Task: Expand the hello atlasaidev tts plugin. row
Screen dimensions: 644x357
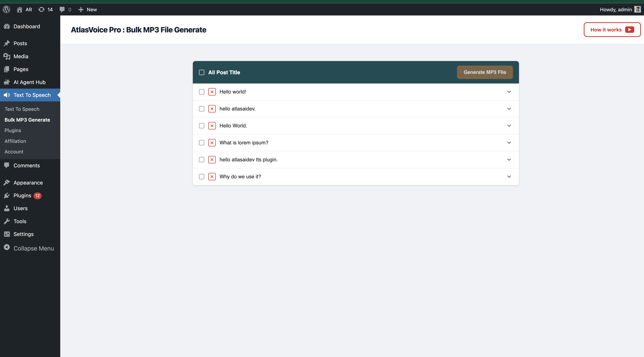Action: (509, 159)
